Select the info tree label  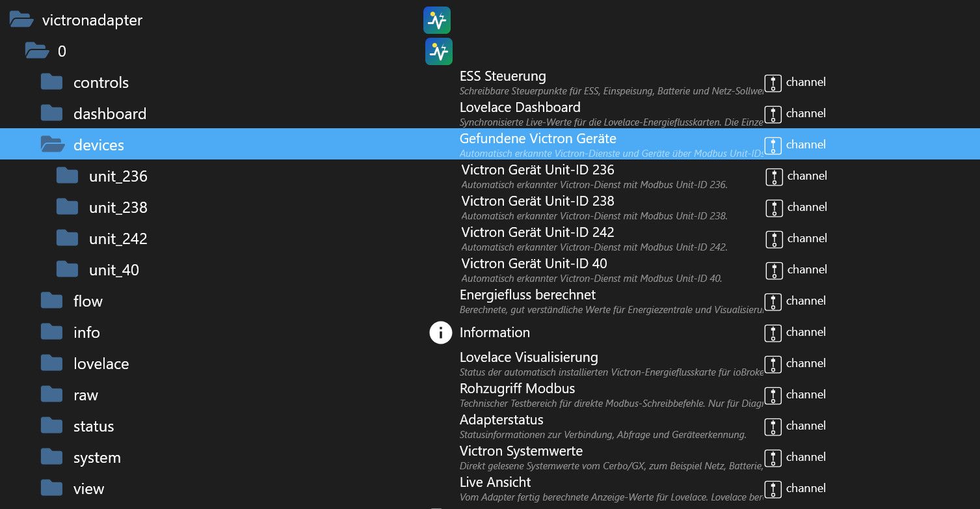click(x=86, y=333)
